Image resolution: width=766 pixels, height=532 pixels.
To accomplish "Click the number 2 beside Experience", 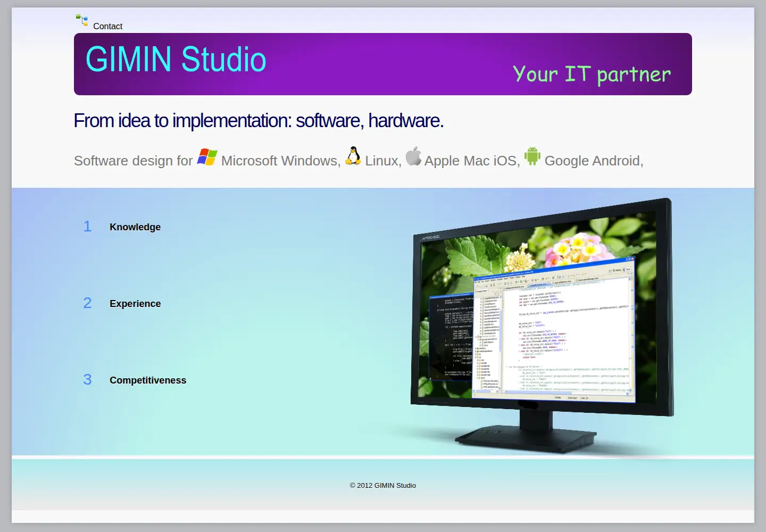I will [88, 303].
